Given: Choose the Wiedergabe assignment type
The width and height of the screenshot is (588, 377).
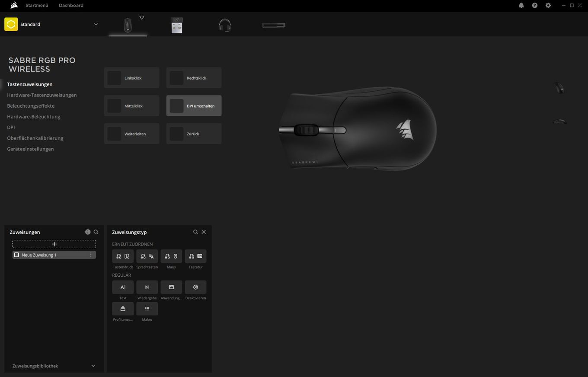Looking at the screenshot, I should (x=147, y=287).
